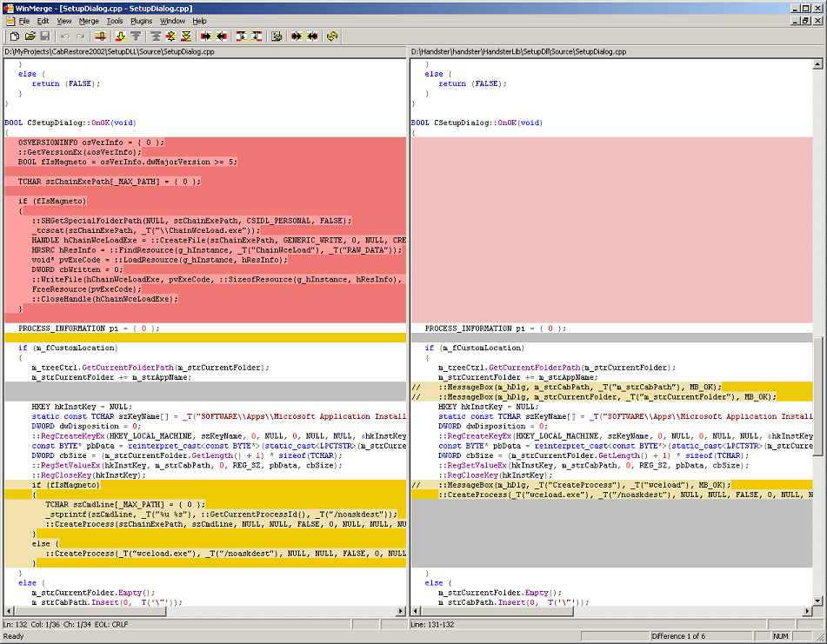Screen dimensions: 827x644
Task: Refresh the comparison with the toolbar icon
Action: [332, 36]
